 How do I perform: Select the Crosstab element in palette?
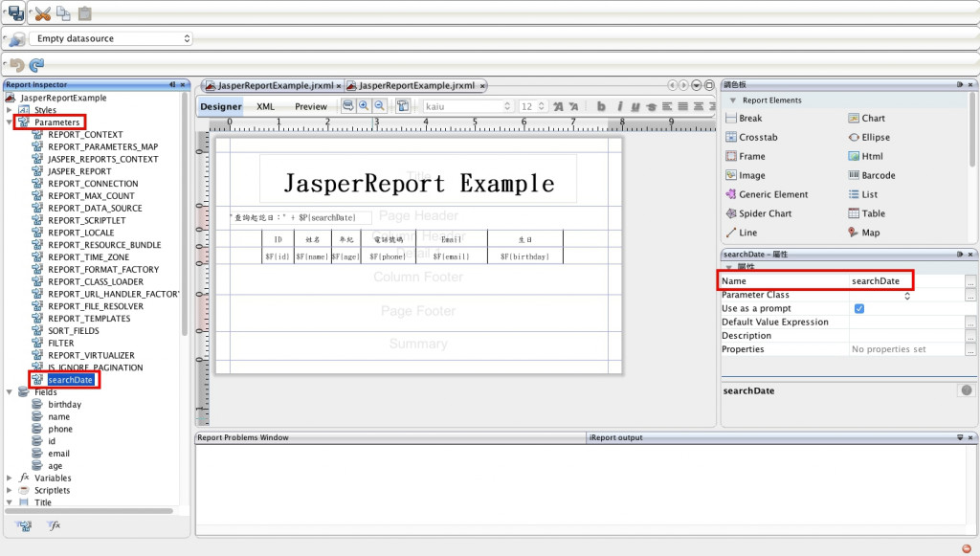(751, 138)
